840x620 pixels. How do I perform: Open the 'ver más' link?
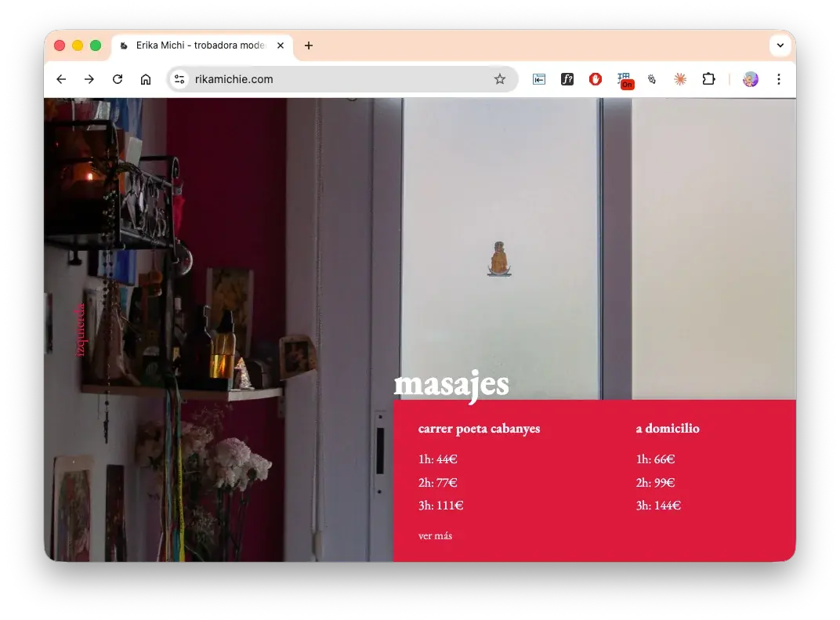point(435,536)
